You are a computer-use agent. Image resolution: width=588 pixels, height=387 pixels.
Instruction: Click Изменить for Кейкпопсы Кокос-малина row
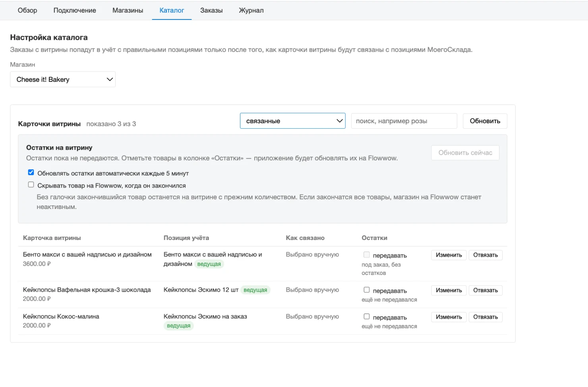click(449, 317)
